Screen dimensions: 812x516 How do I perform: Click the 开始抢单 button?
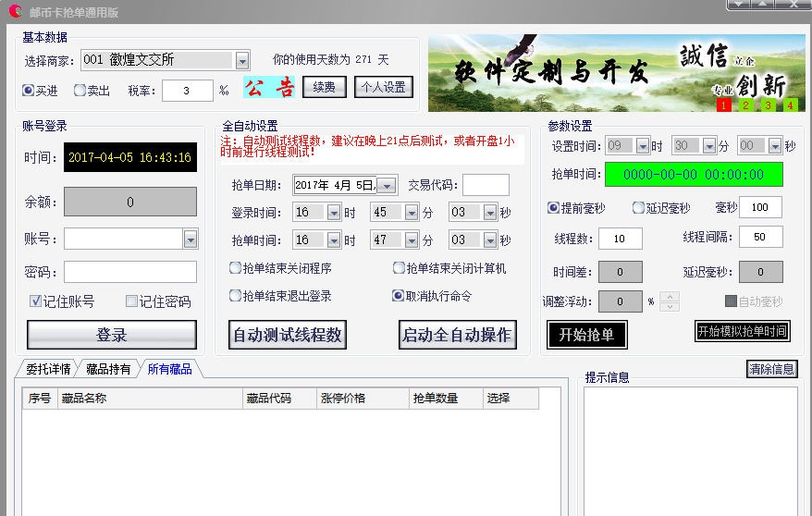[x=587, y=335]
